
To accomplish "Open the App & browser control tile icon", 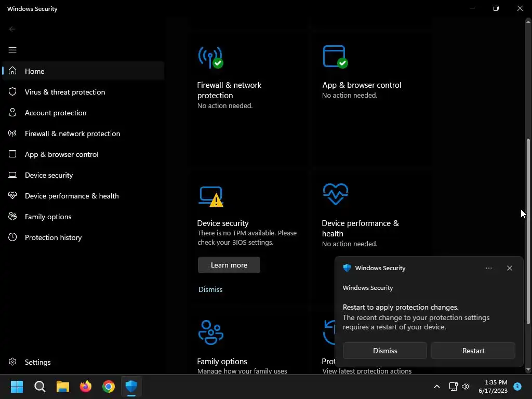I will [x=335, y=57].
